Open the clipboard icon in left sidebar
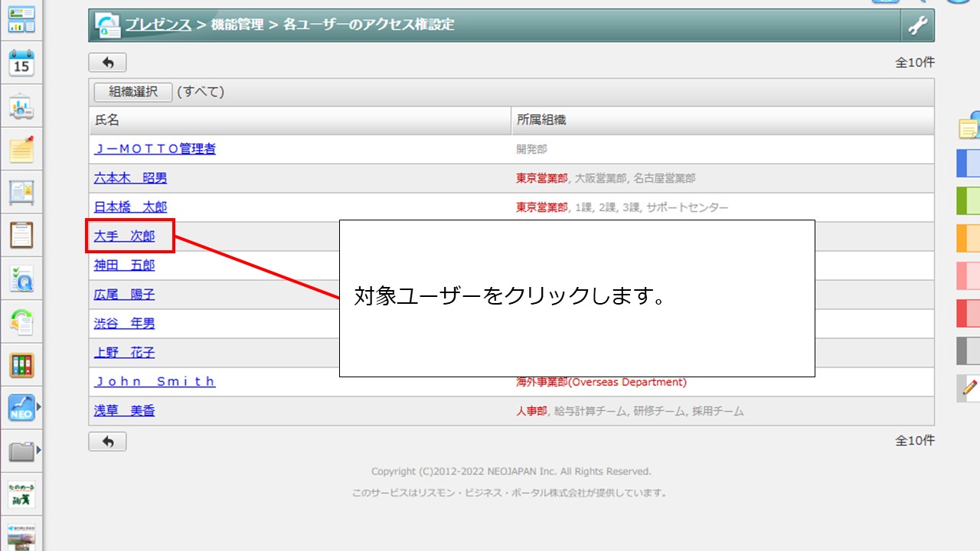 (21, 235)
